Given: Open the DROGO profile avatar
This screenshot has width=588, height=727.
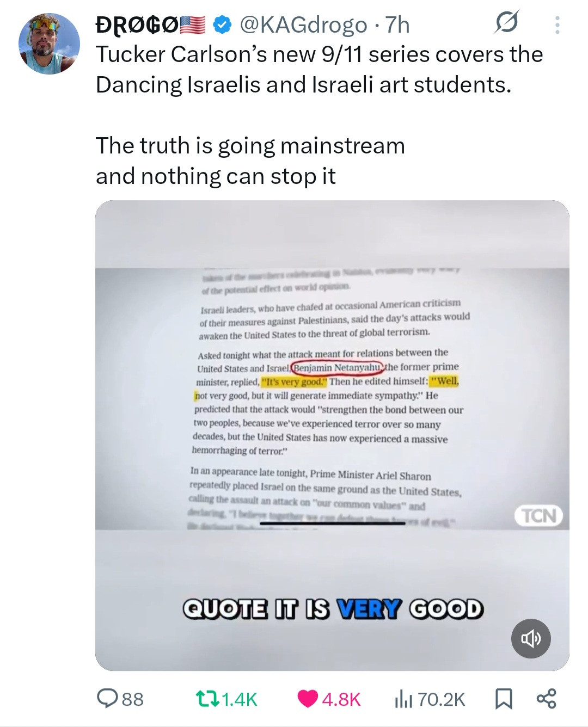Looking at the screenshot, I should click(x=49, y=44).
